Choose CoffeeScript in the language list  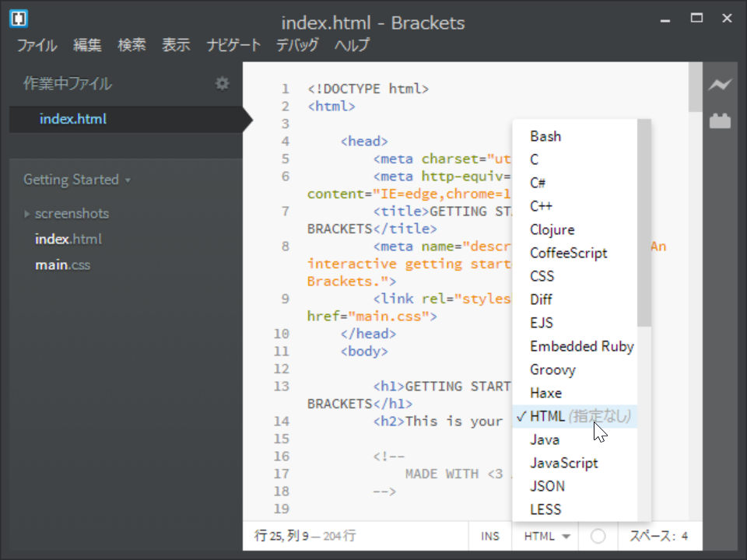[x=569, y=253]
